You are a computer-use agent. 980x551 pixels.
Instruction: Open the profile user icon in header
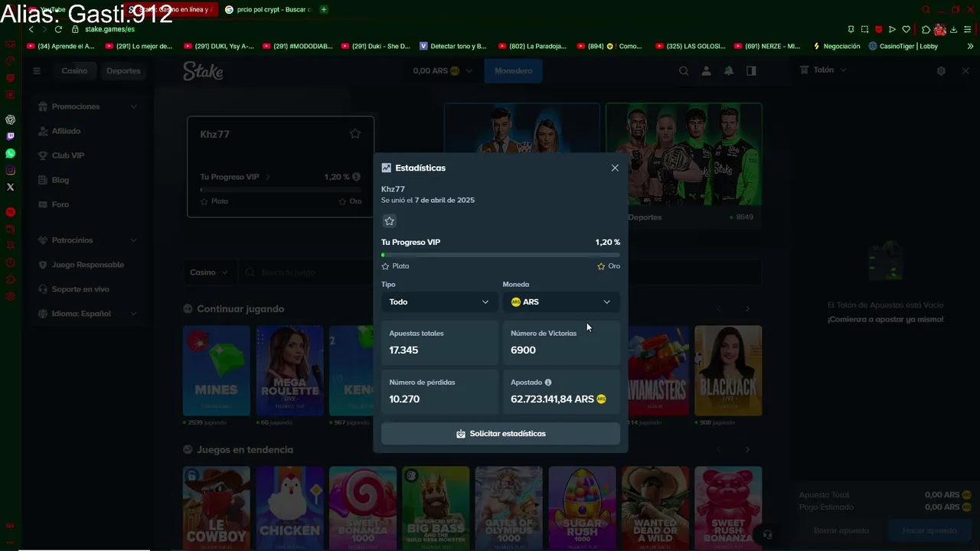pos(706,71)
